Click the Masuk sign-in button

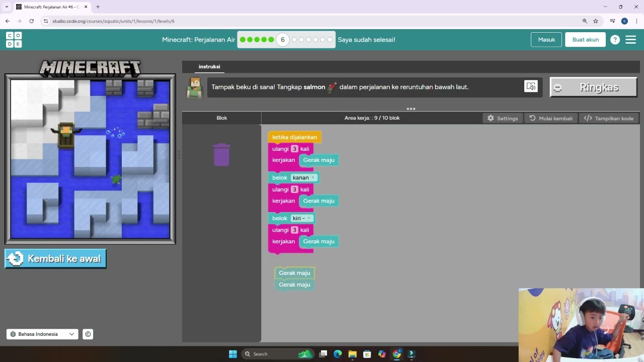tap(546, 40)
